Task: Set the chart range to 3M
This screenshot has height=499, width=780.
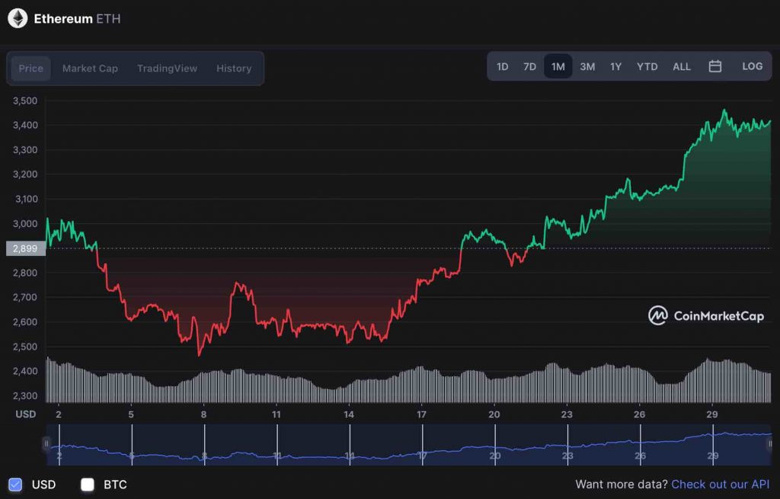Action: (587, 67)
